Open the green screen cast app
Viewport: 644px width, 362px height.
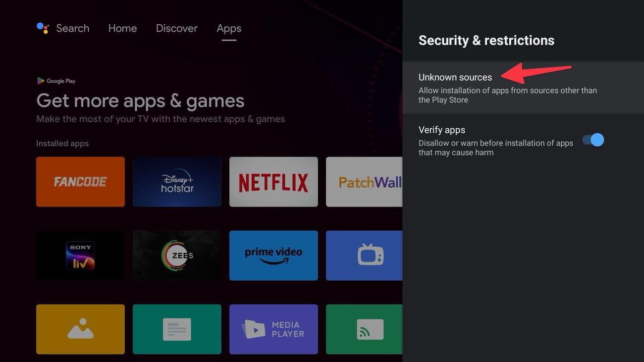tap(367, 329)
